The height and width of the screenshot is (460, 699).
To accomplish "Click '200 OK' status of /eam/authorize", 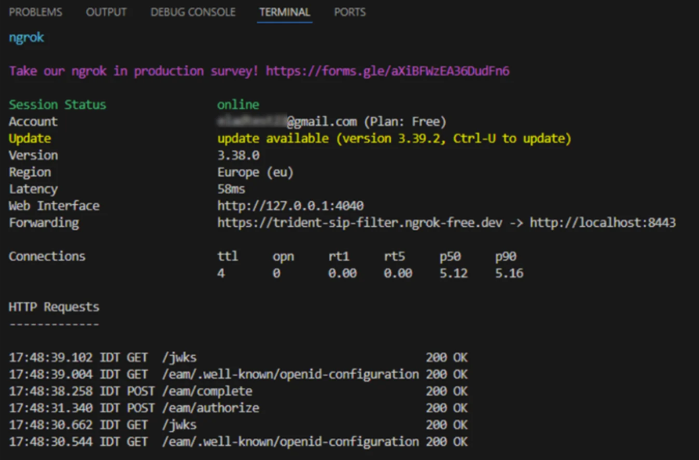I will pos(447,408).
